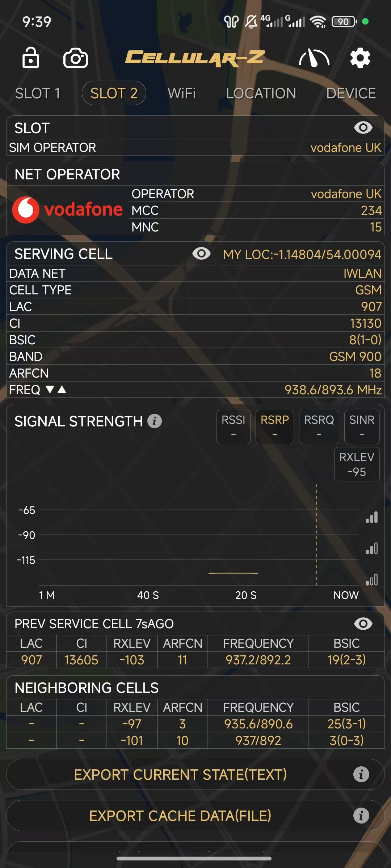The height and width of the screenshot is (868, 391).
Task: Open Signal Strength info icon
Action: [x=155, y=421]
